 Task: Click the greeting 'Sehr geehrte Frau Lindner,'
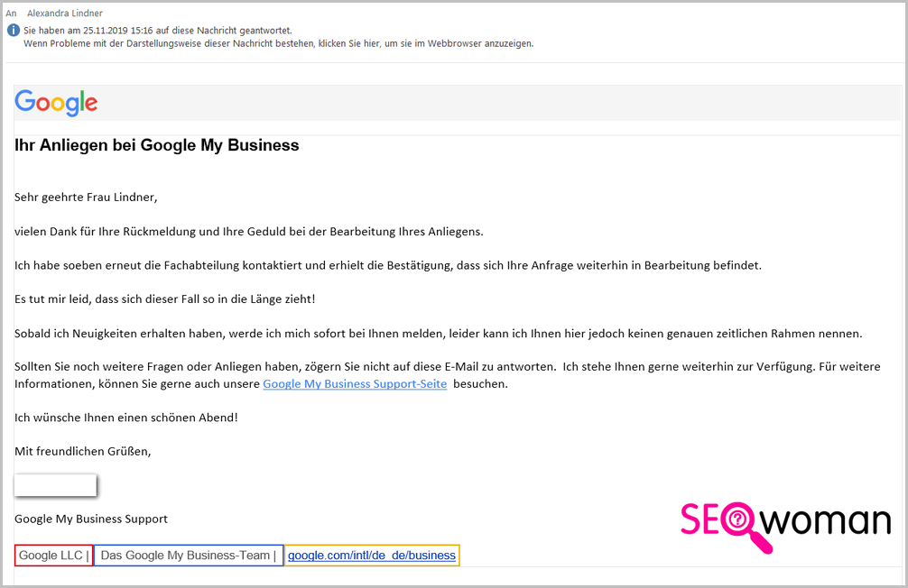tap(86, 198)
